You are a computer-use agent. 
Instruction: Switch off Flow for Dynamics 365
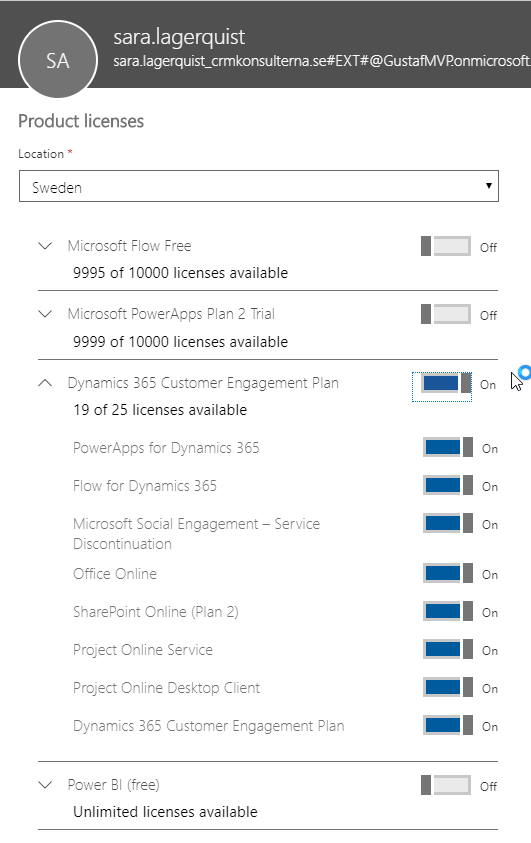pos(448,485)
